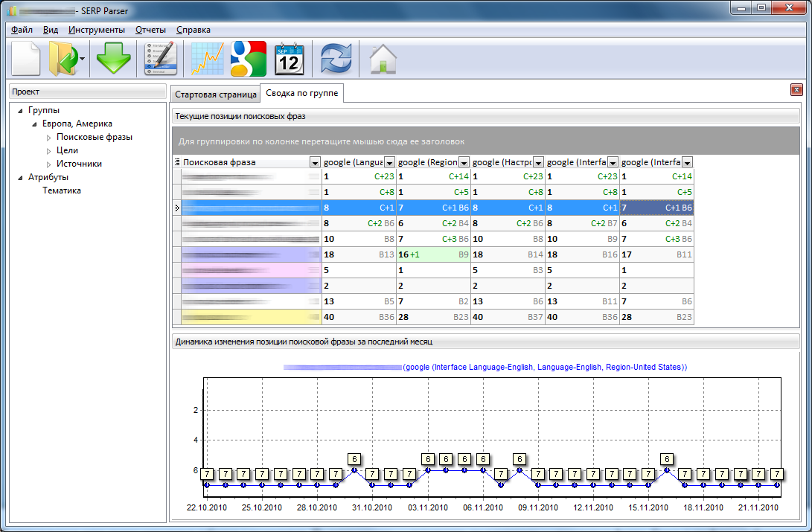Screen dimensions: 812x532
Task: Open filter dropdown on Поисковая фраза column
Action: (315, 162)
